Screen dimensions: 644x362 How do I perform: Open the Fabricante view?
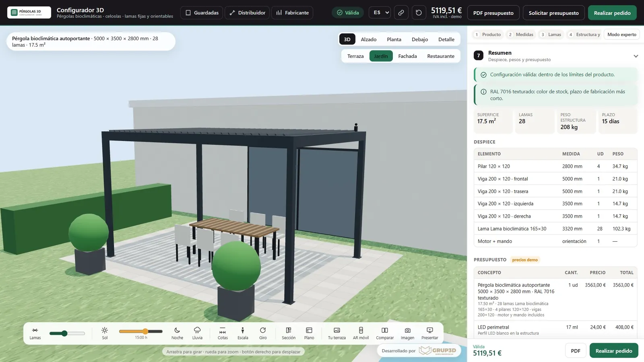[x=292, y=13]
